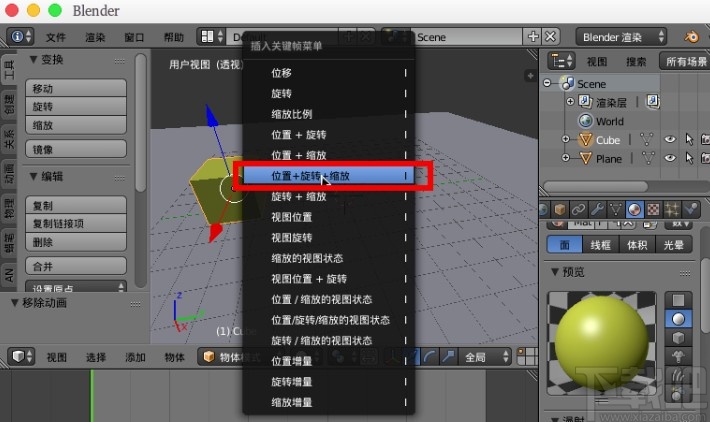The height and width of the screenshot is (422, 710).
Task: Collapse the 变换 tool panel
Action: coord(33,59)
